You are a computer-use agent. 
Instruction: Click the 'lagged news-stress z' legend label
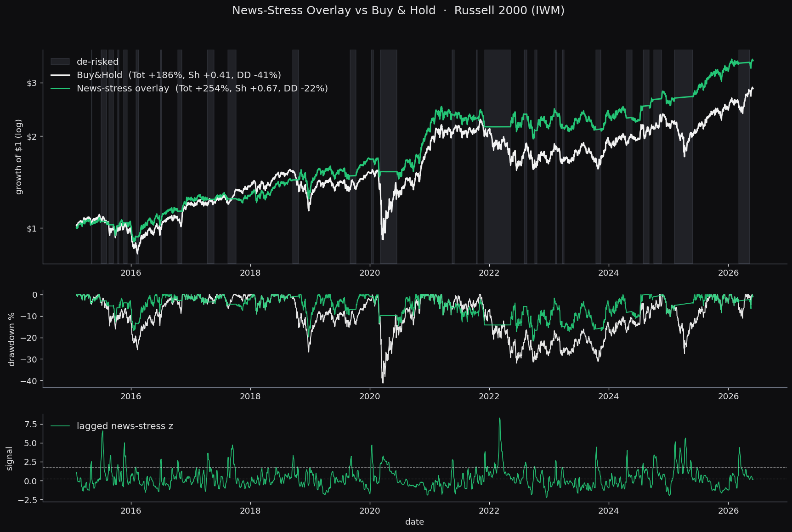(125, 426)
